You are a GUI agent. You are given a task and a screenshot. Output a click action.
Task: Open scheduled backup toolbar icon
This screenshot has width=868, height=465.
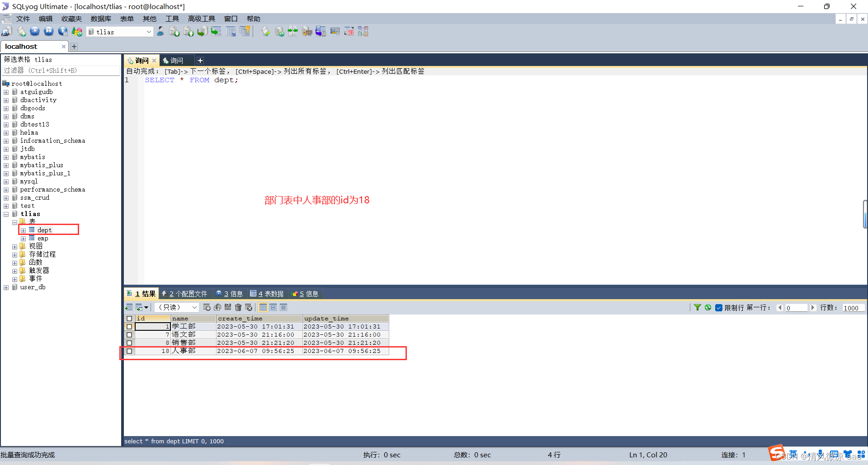[321, 32]
